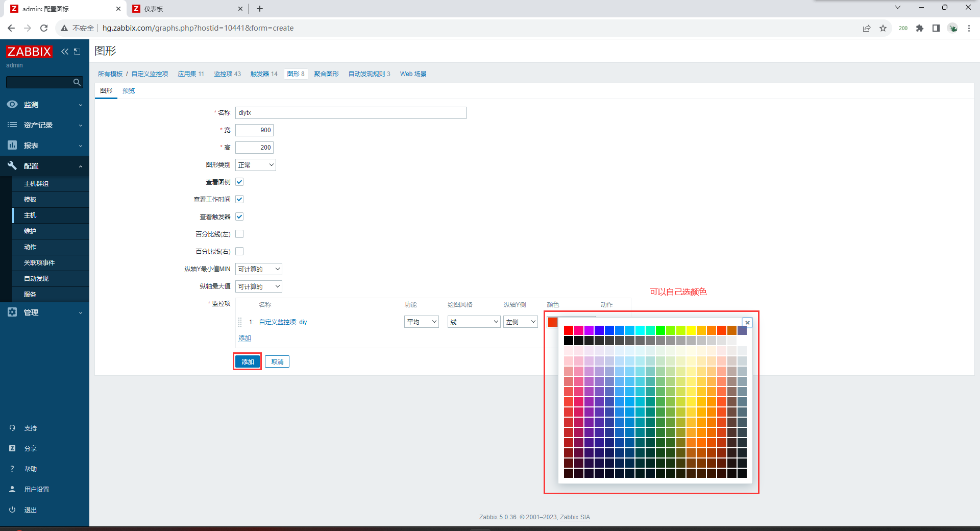The height and width of the screenshot is (531, 980).
Task: Close the 仪表板 browser tab
Action: coord(240,9)
